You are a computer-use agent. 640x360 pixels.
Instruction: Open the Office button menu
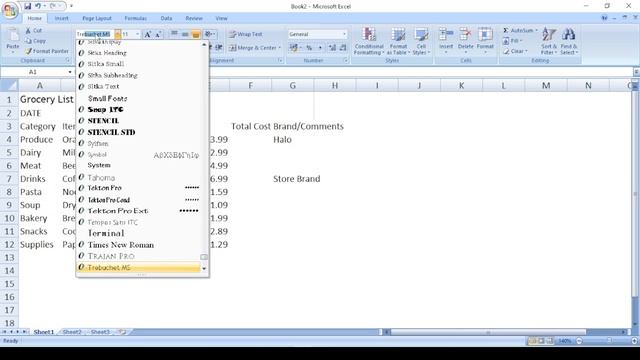point(10,11)
